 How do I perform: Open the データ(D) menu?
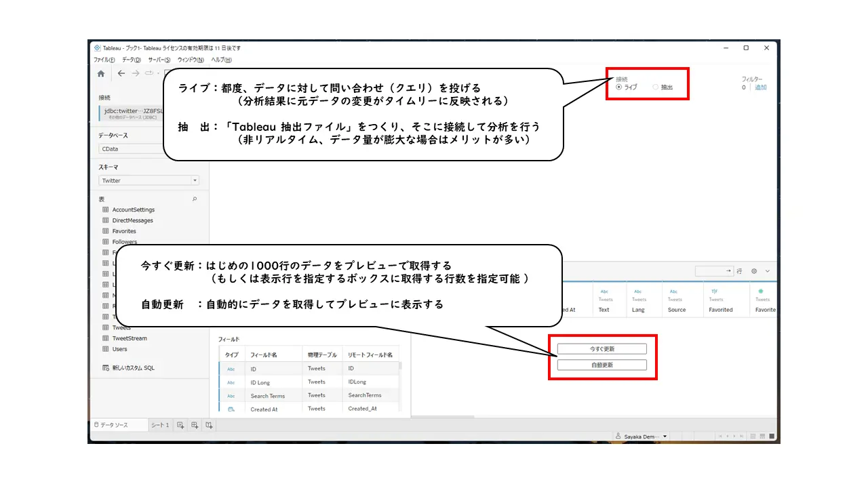pyautogui.click(x=132, y=60)
